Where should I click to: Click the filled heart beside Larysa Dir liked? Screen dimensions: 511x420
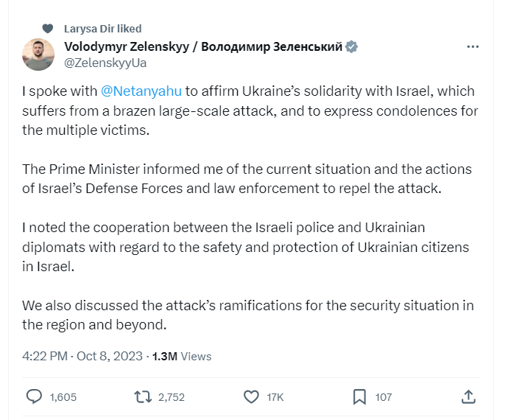[x=48, y=29]
